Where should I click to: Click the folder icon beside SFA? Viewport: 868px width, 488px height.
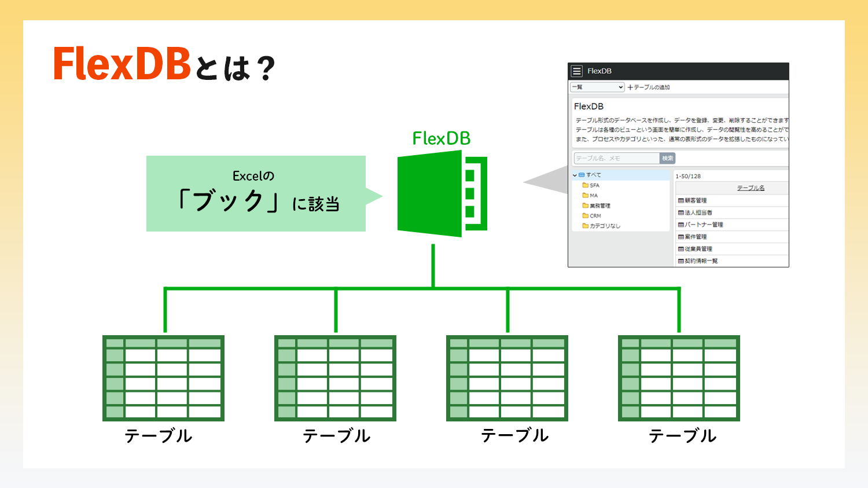point(586,185)
